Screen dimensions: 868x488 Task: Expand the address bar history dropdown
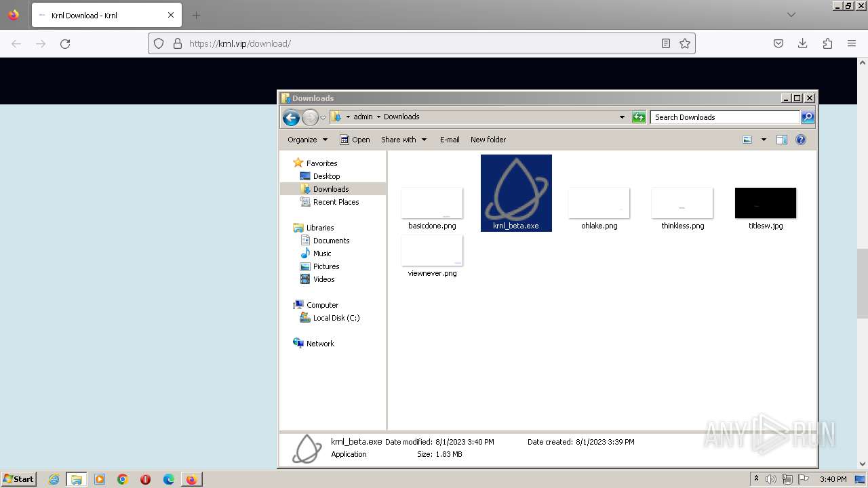tap(622, 117)
